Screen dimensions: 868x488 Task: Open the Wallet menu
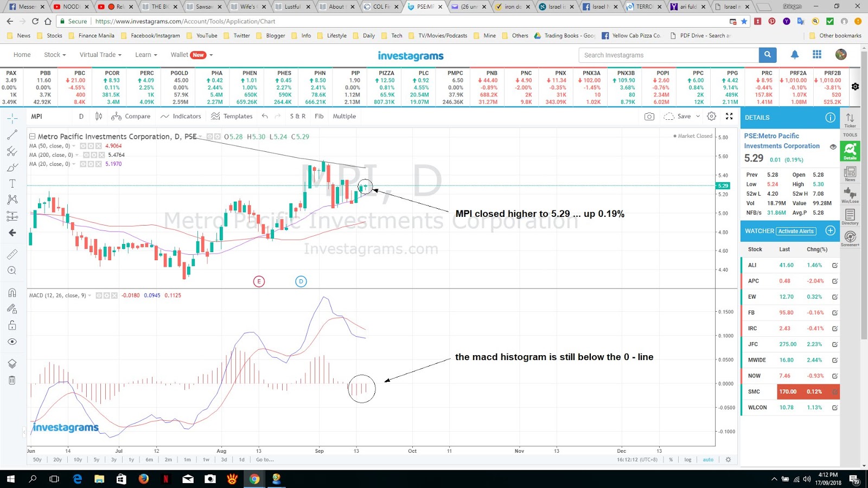(x=192, y=55)
